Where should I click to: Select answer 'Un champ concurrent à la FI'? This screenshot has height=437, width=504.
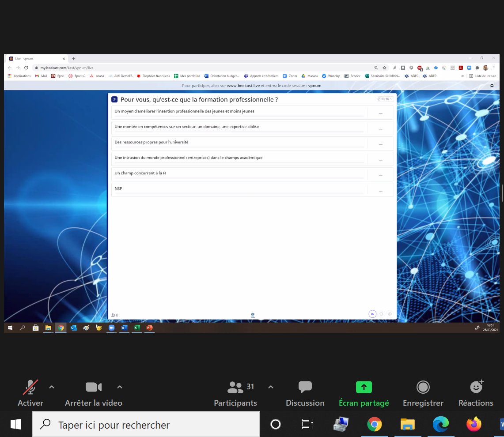click(252, 174)
